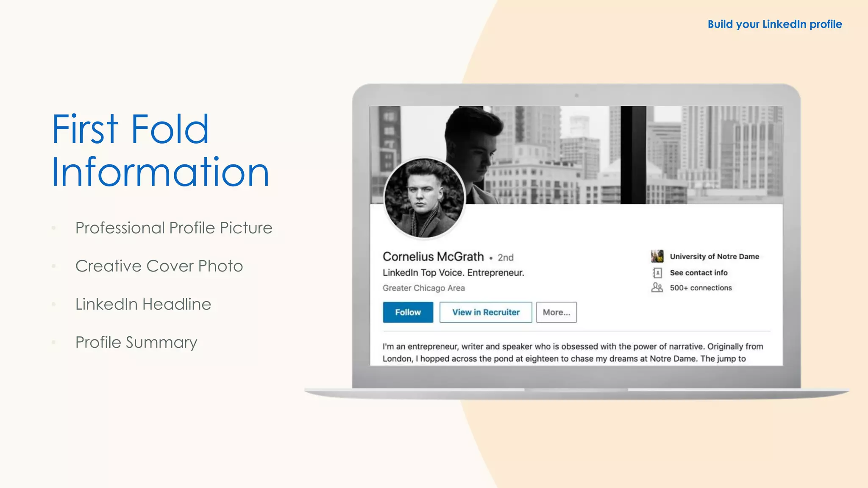
Task: Click the contact info card icon
Action: [x=657, y=272]
